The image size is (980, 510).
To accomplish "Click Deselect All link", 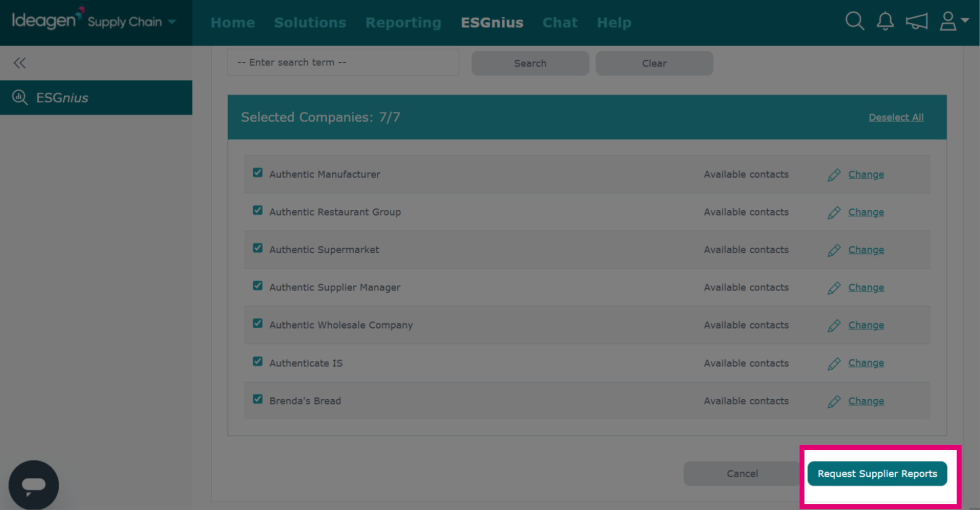I will click(896, 117).
